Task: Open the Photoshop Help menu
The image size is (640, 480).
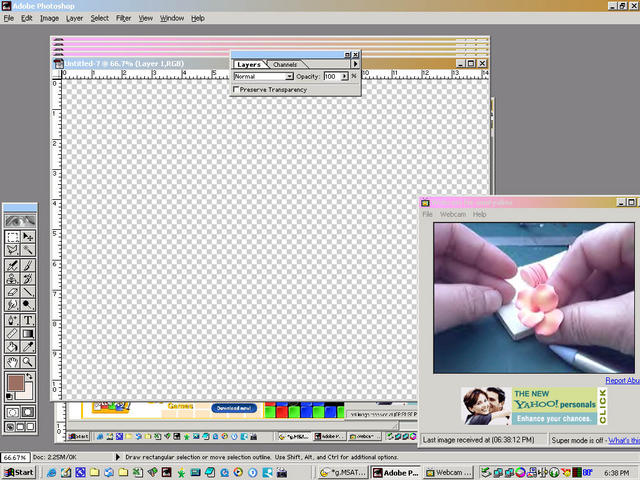Action: point(198,18)
